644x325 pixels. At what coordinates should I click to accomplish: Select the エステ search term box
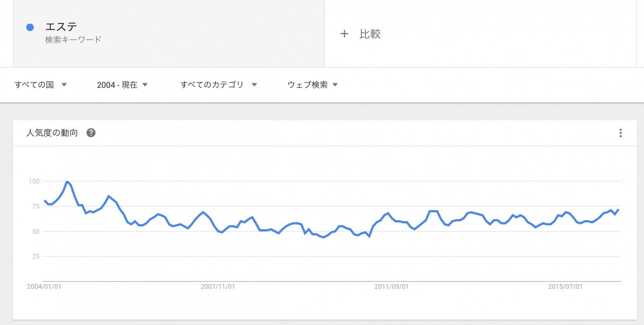pos(169,34)
